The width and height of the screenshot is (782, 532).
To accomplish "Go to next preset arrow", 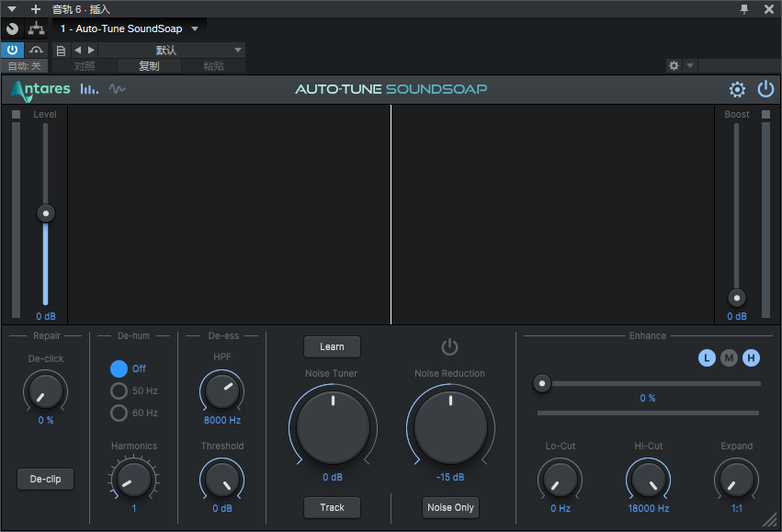I will tap(91, 50).
